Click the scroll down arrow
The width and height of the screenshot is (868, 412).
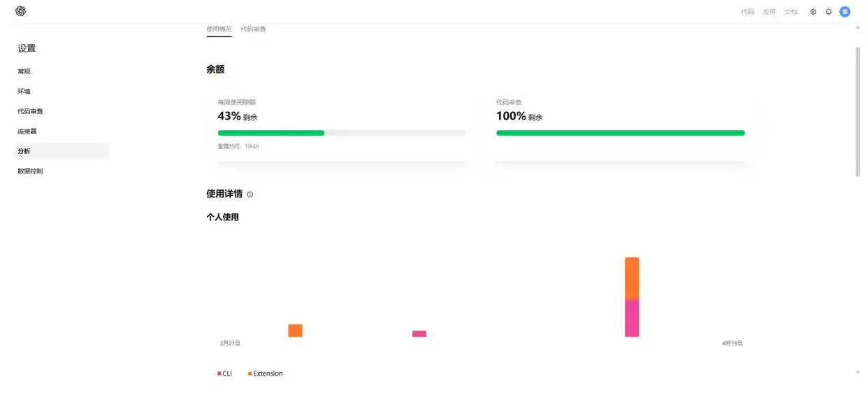point(858,373)
